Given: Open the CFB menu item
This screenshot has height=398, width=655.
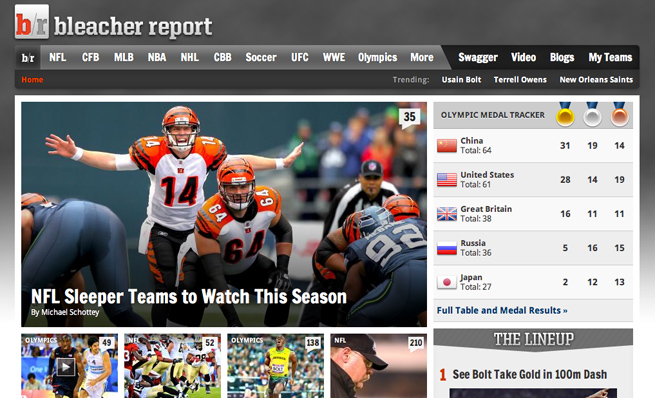Looking at the screenshot, I should point(91,57).
